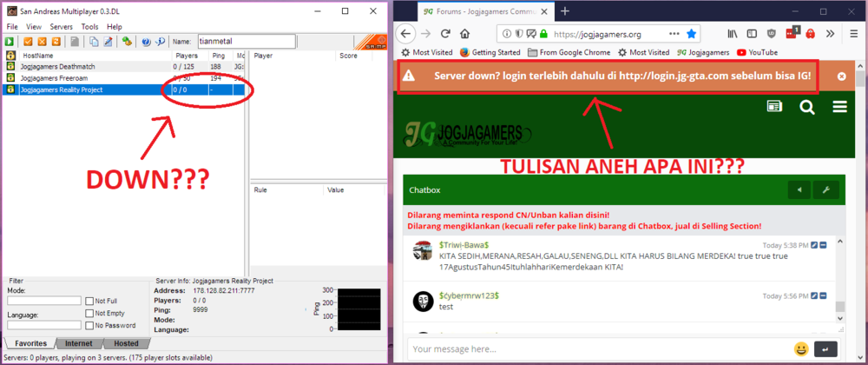Send chat message with the enter arrow button
Screen dimensions: 868x365
tap(826, 349)
